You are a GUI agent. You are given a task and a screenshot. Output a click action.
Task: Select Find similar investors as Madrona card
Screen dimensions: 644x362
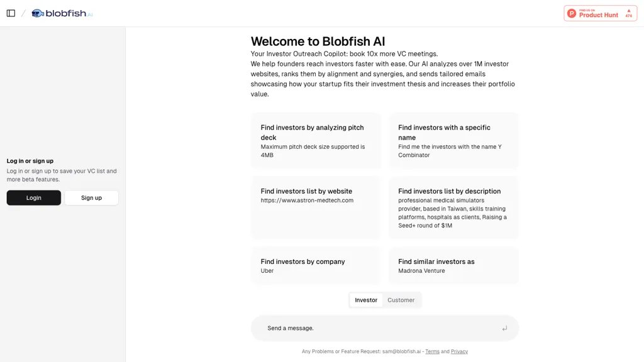(x=453, y=266)
